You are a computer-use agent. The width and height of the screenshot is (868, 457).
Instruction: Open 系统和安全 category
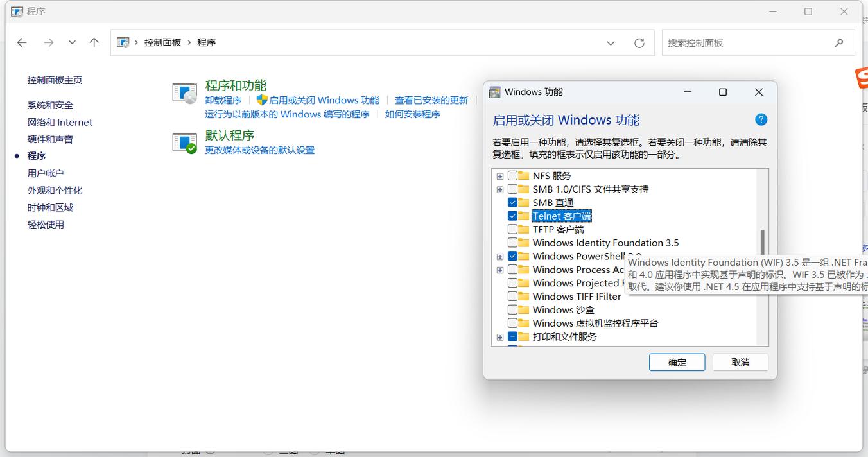point(50,105)
